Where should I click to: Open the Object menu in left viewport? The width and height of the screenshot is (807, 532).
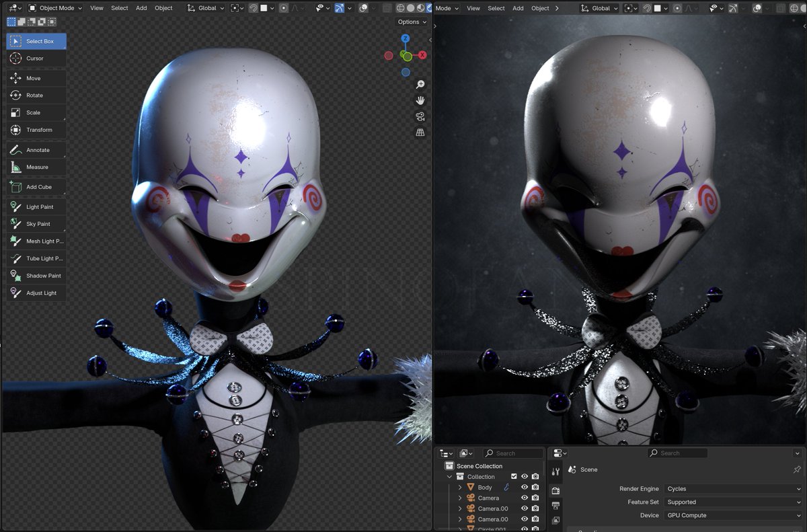[163, 8]
